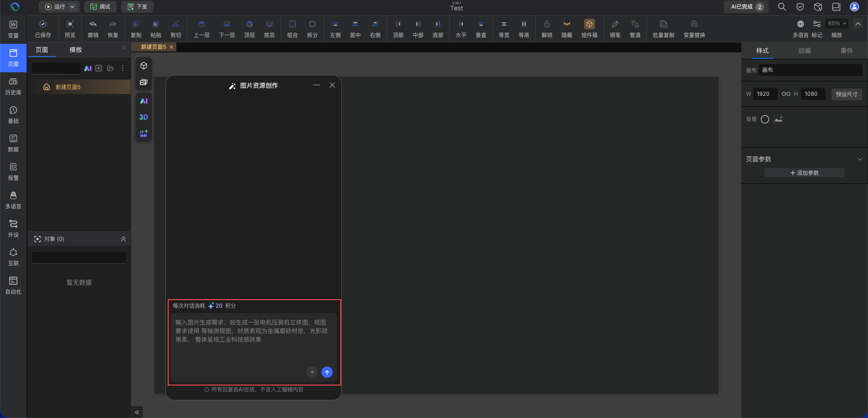
Task: Bring to front with 顶层
Action: pos(250,29)
